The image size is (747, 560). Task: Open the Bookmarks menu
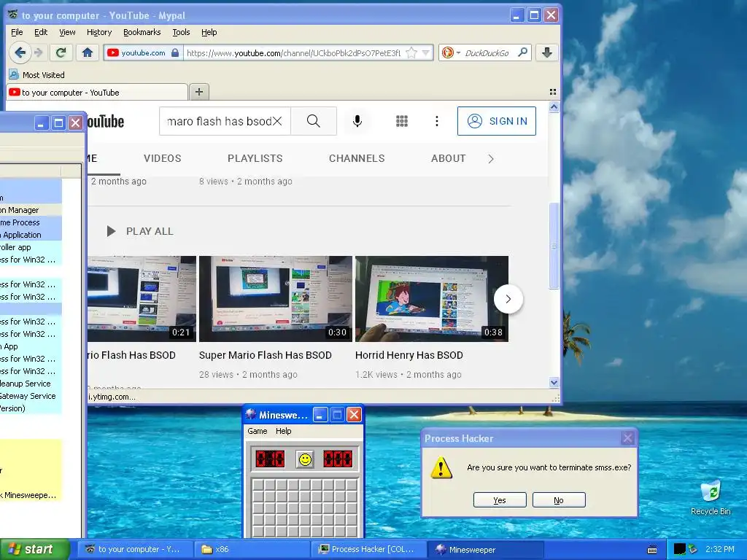[142, 32]
